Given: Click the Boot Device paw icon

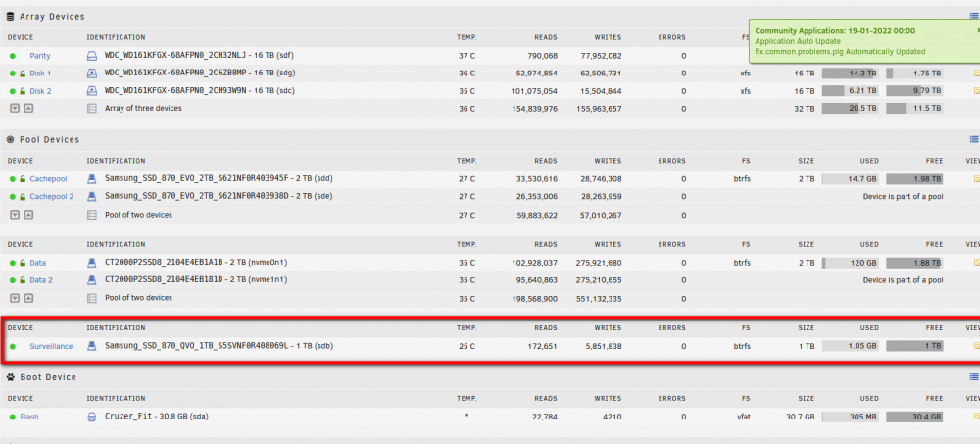Looking at the screenshot, I should pos(10,377).
